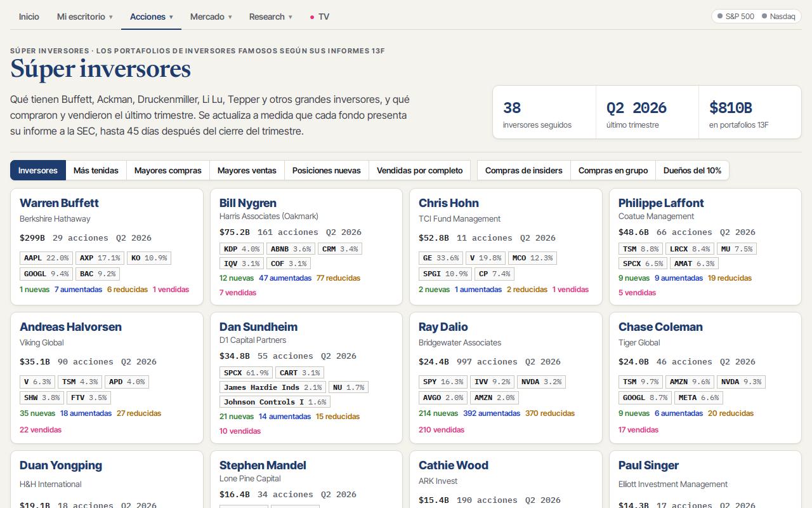
Task: Click the Compras en grupo tab
Action: pos(613,170)
